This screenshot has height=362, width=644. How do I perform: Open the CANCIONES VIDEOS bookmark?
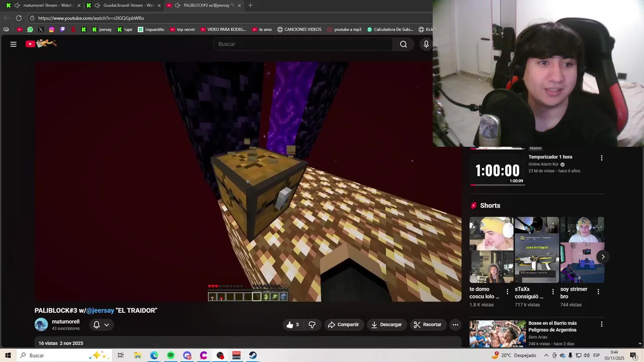click(x=299, y=30)
